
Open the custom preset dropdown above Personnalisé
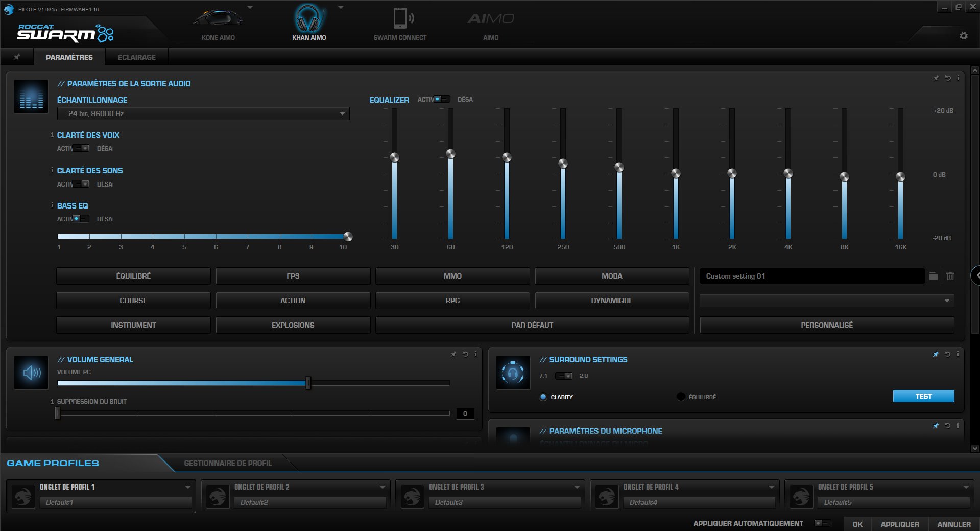(x=826, y=301)
